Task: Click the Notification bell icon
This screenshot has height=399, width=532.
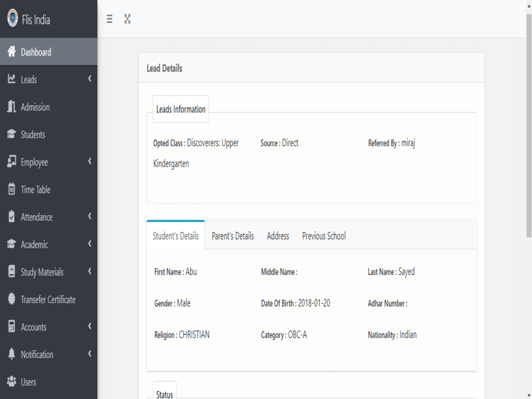Action: pyautogui.click(x=12, y=354)
